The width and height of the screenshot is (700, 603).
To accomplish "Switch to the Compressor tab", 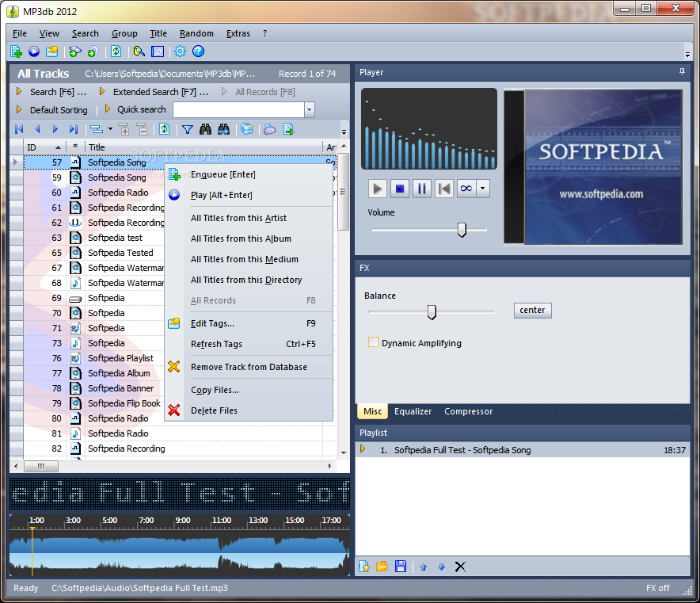I will [x=468, y=411].
